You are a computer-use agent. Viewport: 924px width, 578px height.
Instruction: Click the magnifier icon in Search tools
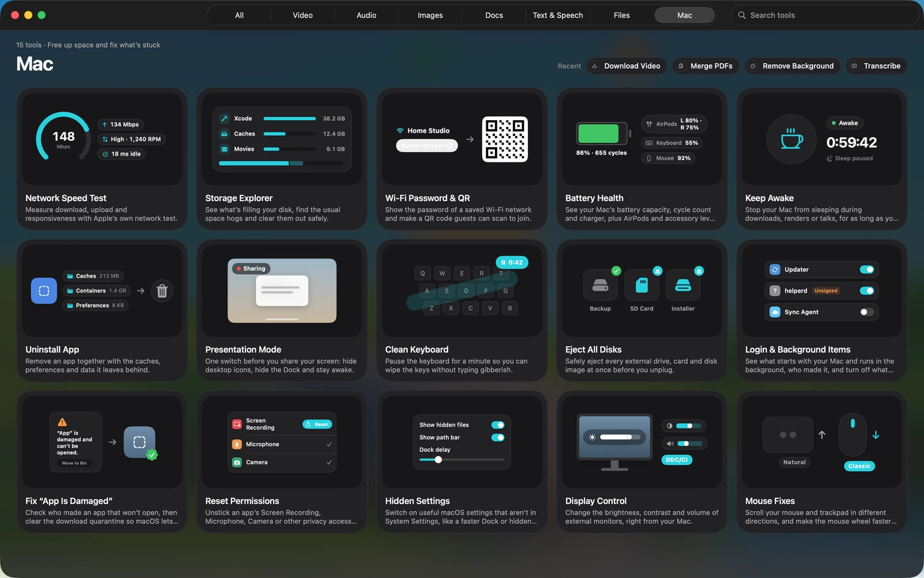[742, 15]
